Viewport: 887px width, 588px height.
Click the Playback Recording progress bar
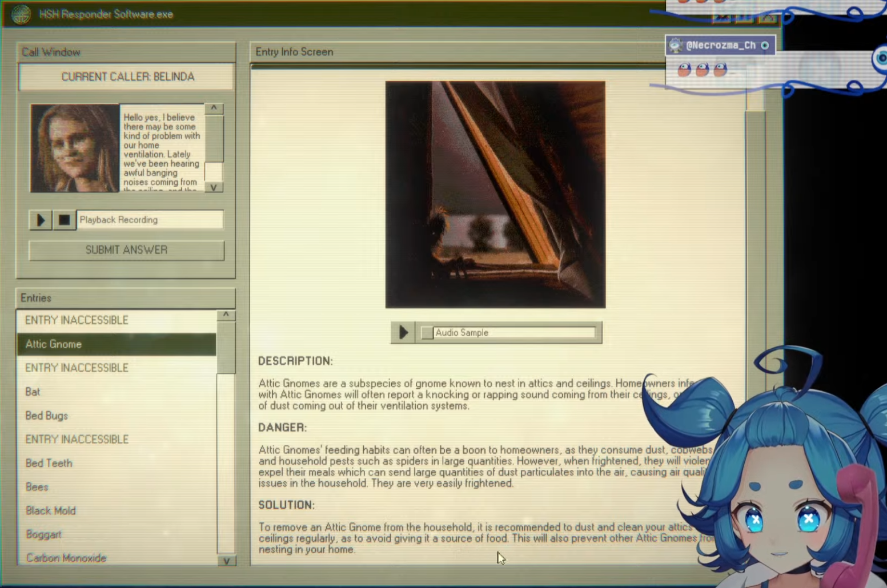click(150, 220)
